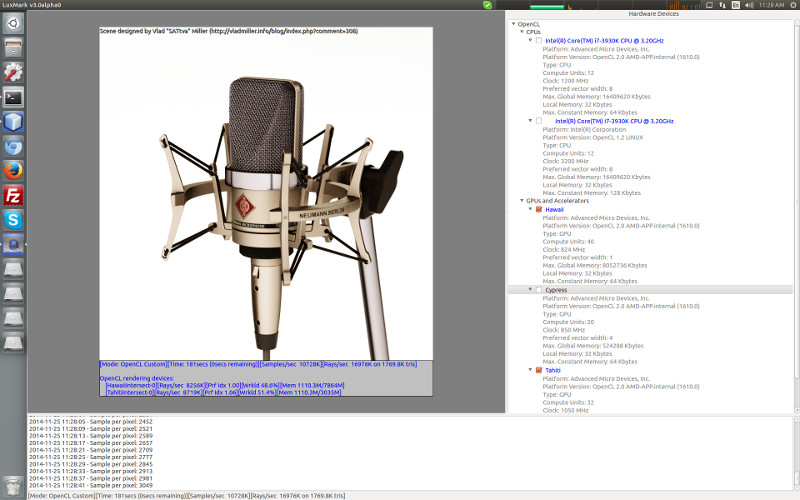Open the Trash in the dock
The width and height of the screenshot is (800, 500).
[13, 486]
